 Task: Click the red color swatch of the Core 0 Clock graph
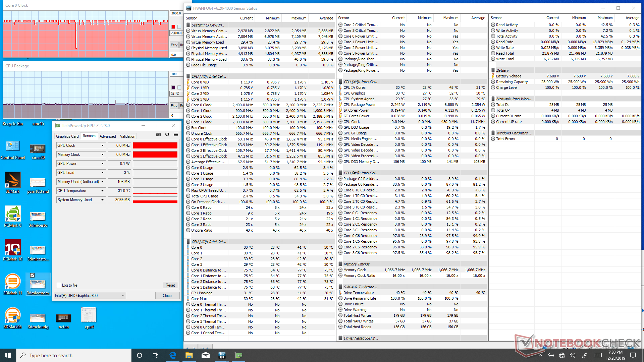[x=173, y=27]
